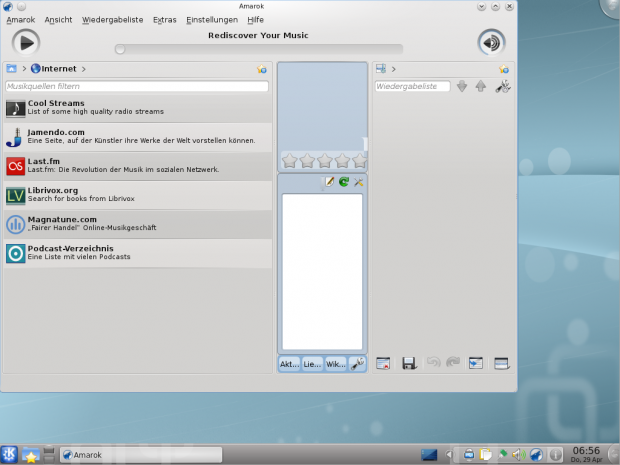The image size is (620, 465).
Task: Jump to next playlist search result arrow
Action: pos(462,86)
